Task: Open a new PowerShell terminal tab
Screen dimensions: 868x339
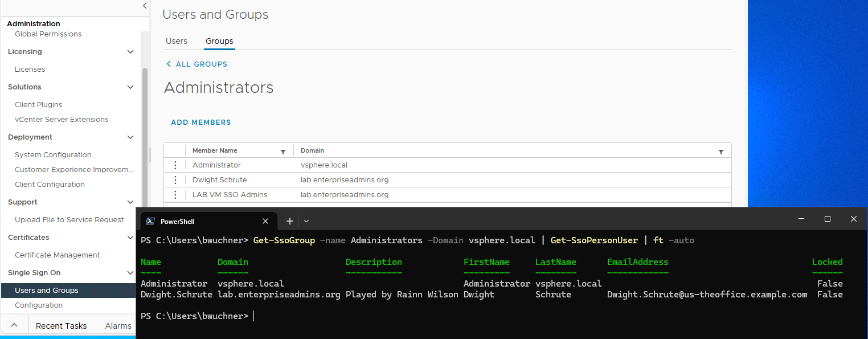Action: point(289,221)
